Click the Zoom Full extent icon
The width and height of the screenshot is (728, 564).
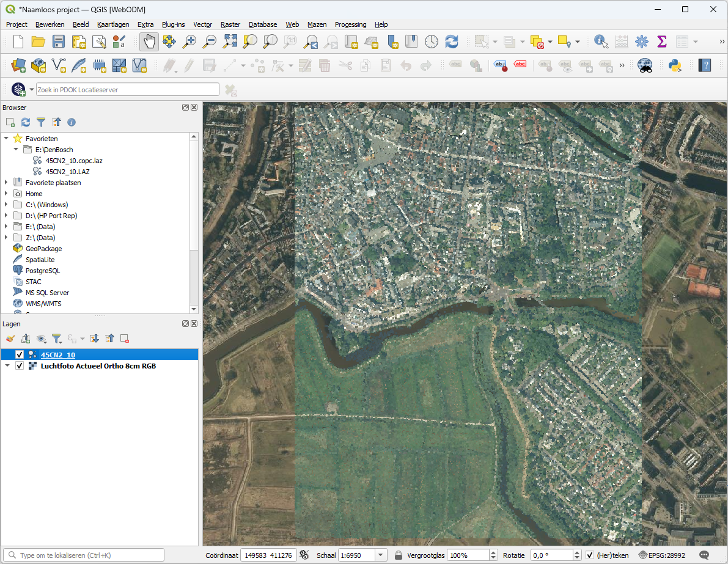pos(230,42)
